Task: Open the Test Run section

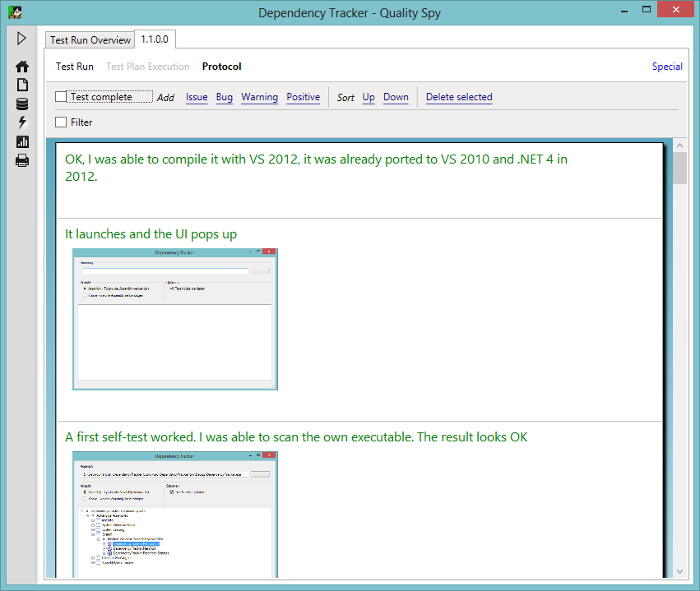Action: 75,67
